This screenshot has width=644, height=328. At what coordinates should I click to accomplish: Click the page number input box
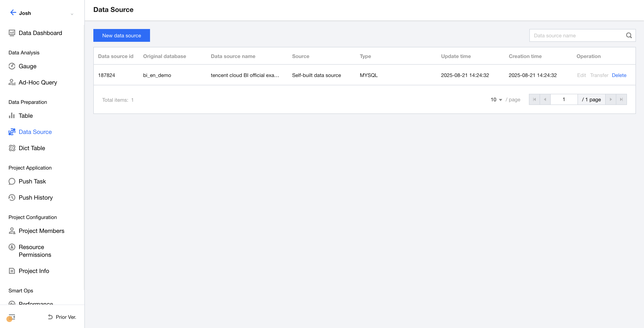coord(564,100)
